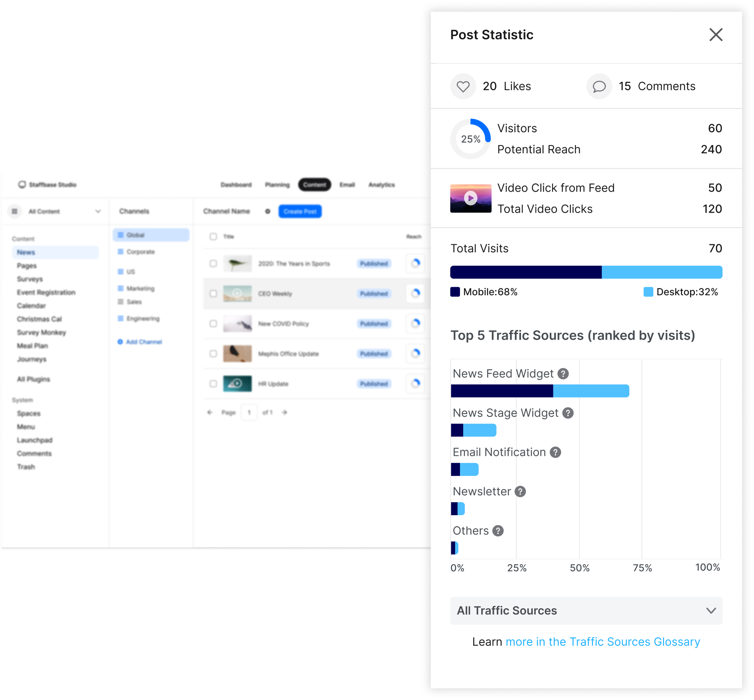Image resolution: width=754 pixels, height=700 pixels.
Task: Select the 2020: The Years in Sports checkbox
Action: pyautogui.click(x=213, y=264)
